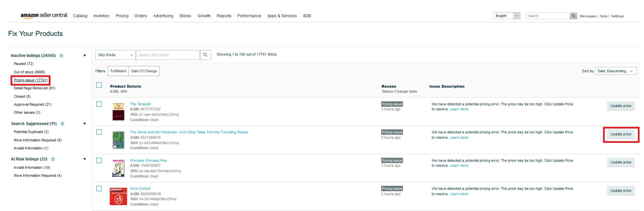The width and height of the screenshot is (644, 211).
Task: Click the top search bar magnifier button
Action: pos(574,16)
